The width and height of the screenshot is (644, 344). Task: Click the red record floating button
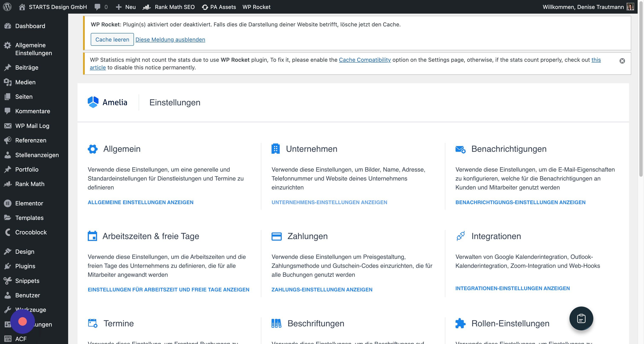click(23, 321)
